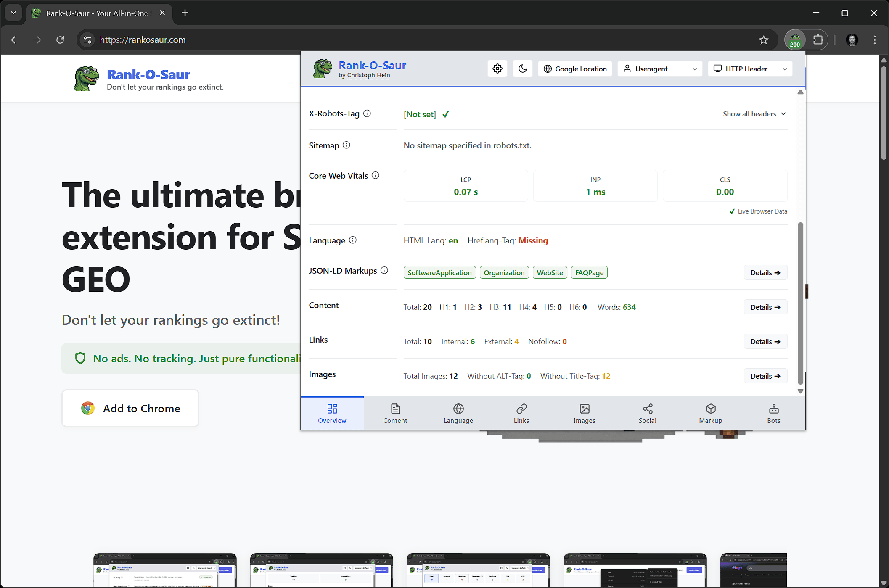Open the HTTP Header dropdown
Screen dimensions: 889x588
click(750, 69)
